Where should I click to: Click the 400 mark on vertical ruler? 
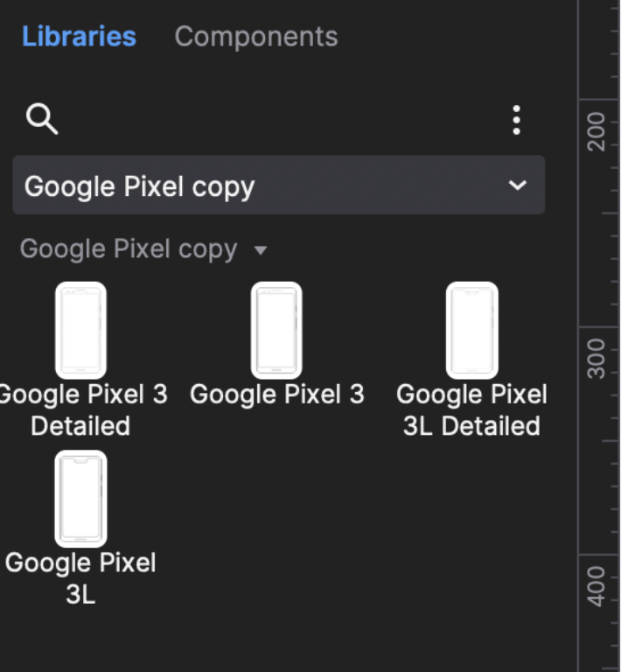point(597,584)
